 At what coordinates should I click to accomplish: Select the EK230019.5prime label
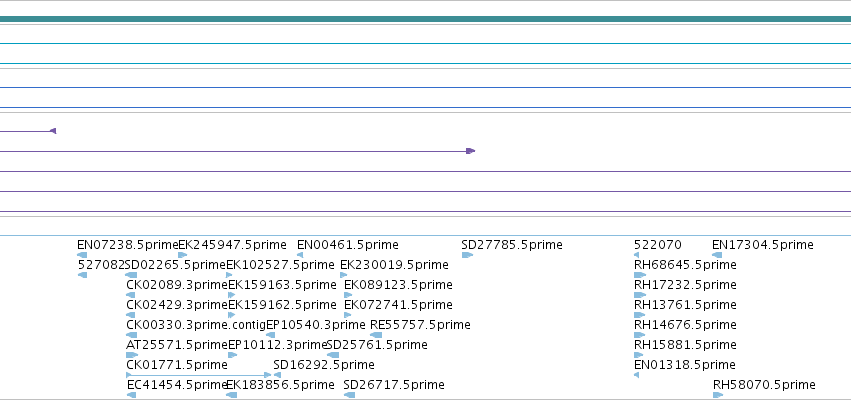pos(394,265)
